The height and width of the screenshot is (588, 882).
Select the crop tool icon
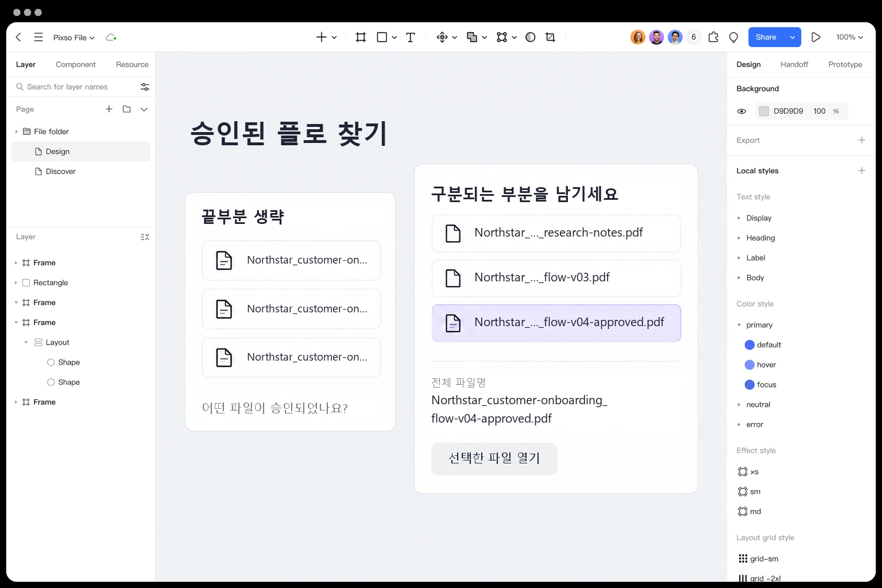550,37
